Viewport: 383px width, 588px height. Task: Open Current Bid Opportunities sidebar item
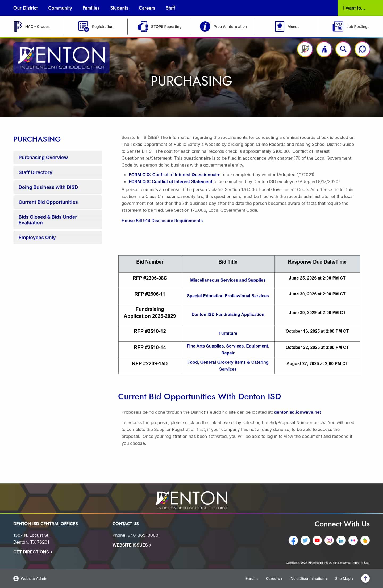coord(58,202)
